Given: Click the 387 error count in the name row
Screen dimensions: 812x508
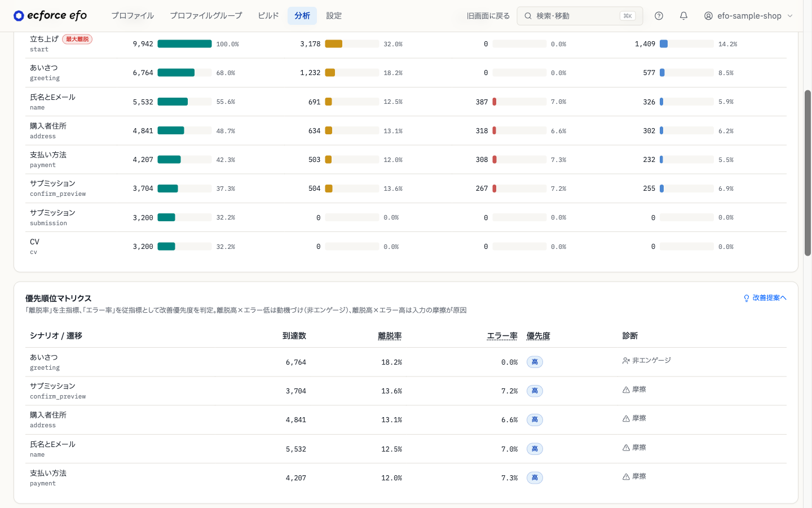Looking at the screenshot, I should 482,102.
